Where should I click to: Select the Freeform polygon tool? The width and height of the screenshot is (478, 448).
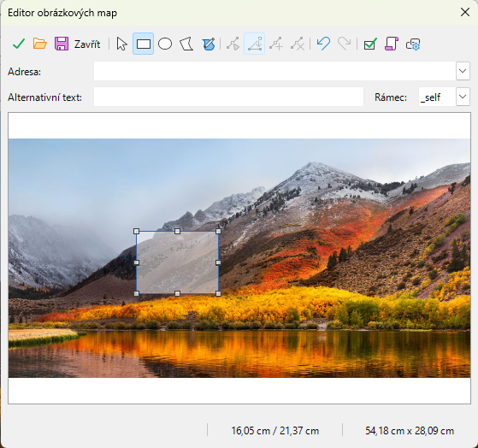(x=209, y=44)
